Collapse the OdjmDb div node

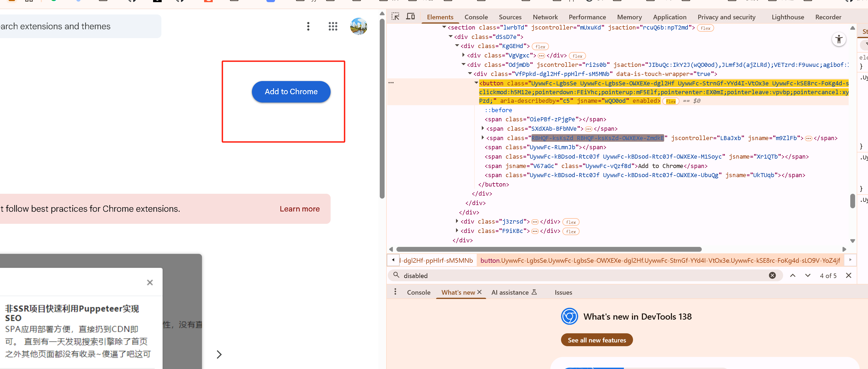[x=463, y=64]
